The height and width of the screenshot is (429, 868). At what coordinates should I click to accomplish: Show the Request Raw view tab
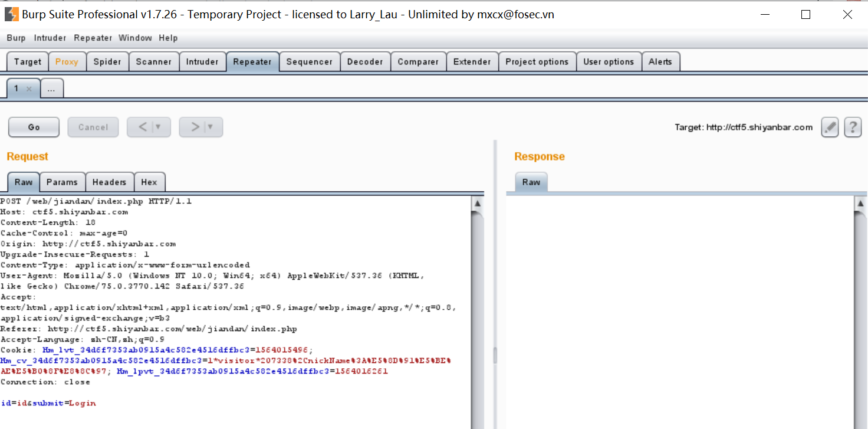[x=24, y=182]
